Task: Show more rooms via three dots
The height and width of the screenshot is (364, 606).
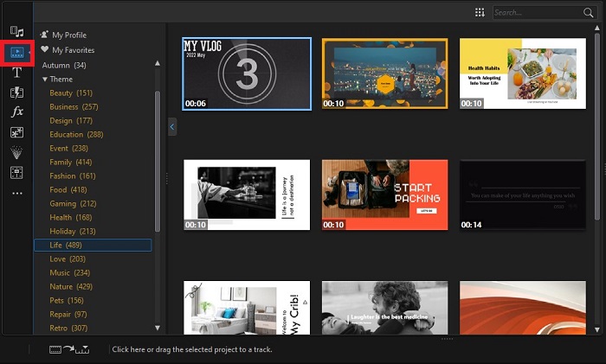Action: click(x=17, y=193)
